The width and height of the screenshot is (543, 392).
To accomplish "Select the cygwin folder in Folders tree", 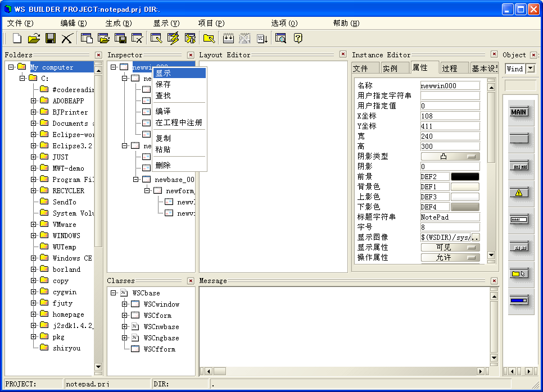I will pos(65,292).
